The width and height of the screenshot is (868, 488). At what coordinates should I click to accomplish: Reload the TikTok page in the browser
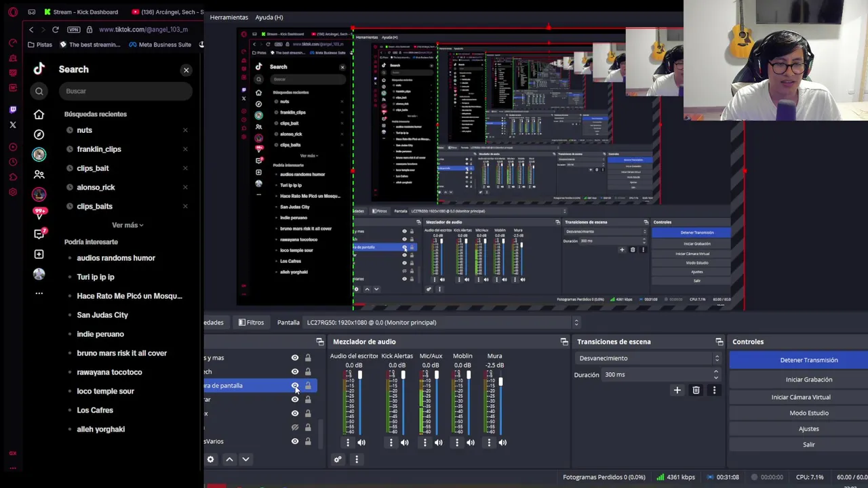56,30
